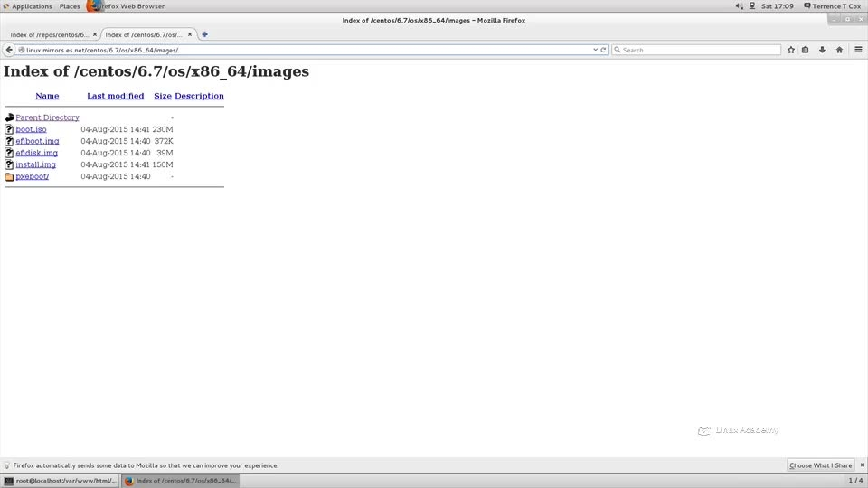Open the URL history dropdown arrow
The image size is (868, 488).
tap(595, 50)
